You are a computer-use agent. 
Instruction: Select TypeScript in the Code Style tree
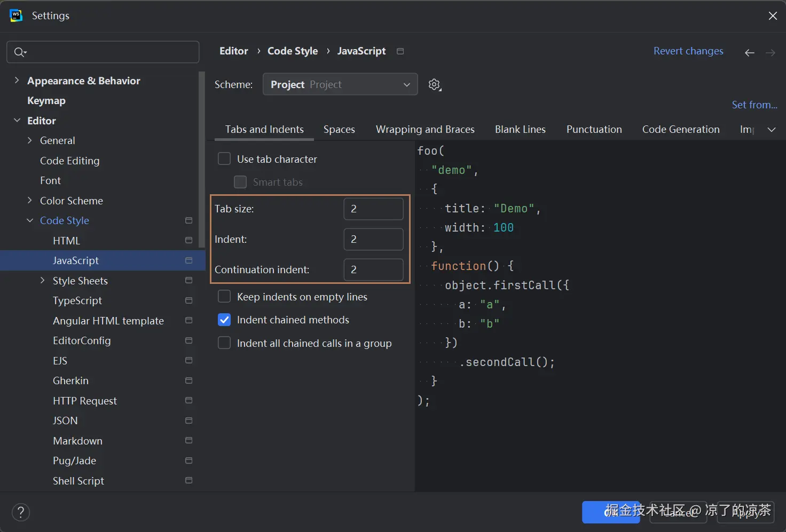(x=77, y=300)
